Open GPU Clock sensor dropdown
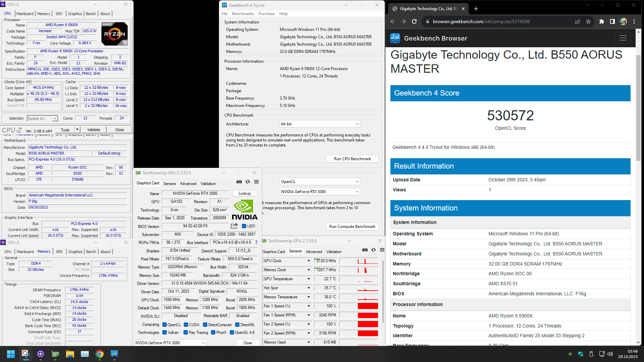 pos(309,261)
